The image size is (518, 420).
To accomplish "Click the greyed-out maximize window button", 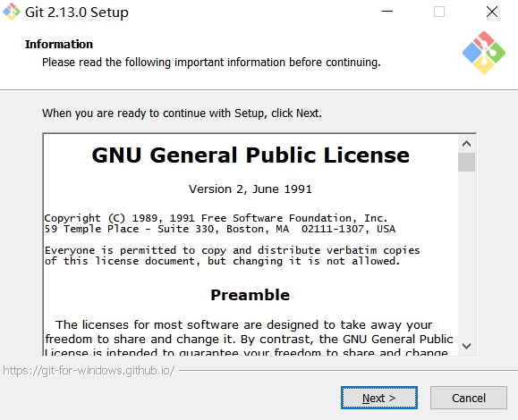I will coord(439,12).
